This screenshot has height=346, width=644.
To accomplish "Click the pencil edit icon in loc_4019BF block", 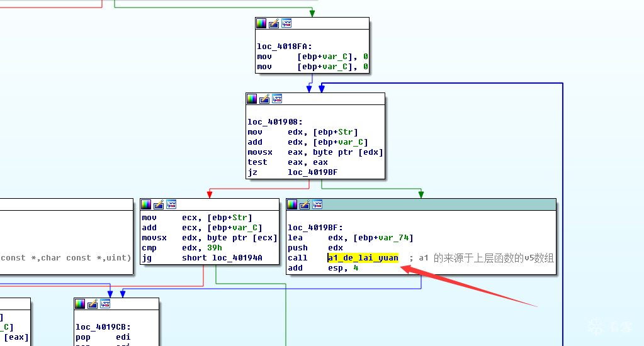I will 305,204.
